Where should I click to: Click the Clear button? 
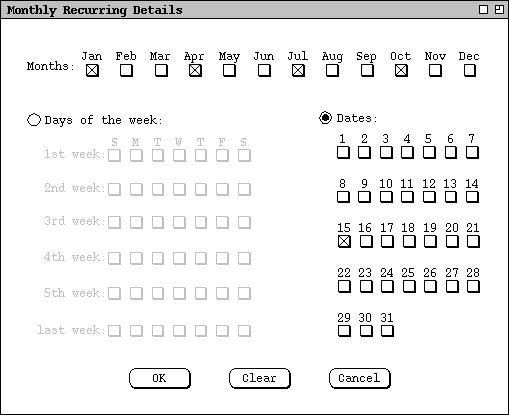click(x=260, y=378)
